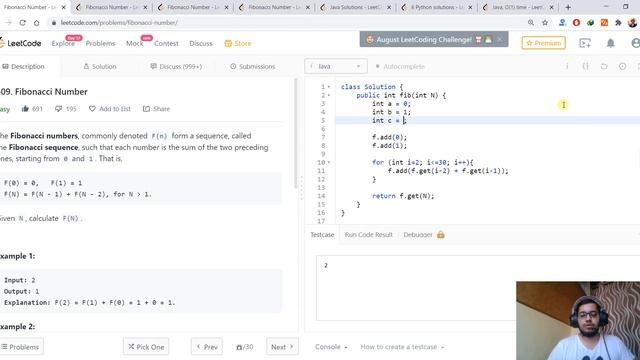Open the Discuss (999+) tab
The height and width of the screenshot is (360, 640).
pos(176,66)
